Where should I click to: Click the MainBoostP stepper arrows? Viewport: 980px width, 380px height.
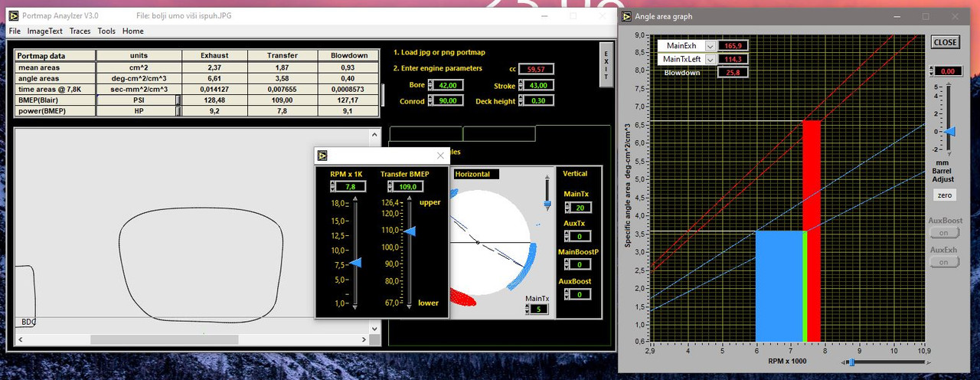[x=567, y=265]
